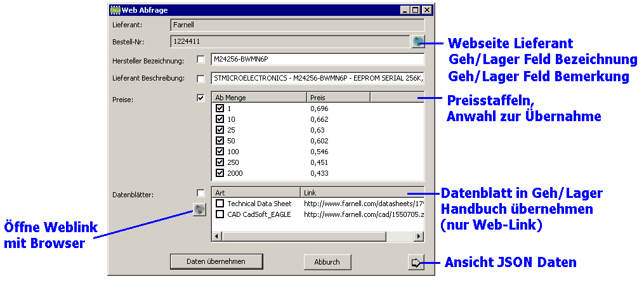This screenshot has width=644, height=281.
Task: Click the Lieferant field showing Farnell
Action: (x=297, y=25)
